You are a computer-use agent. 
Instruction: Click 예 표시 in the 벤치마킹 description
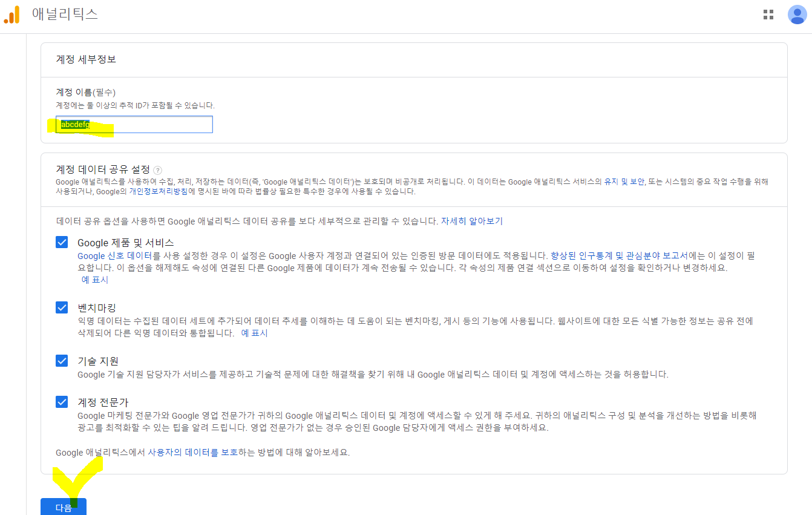(x=254, y=333)
